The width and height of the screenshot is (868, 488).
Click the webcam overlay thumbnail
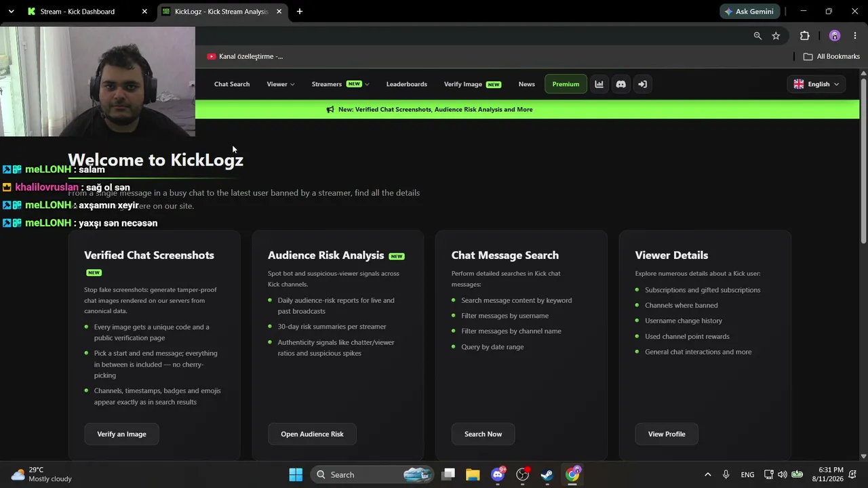tap(98, 81)
